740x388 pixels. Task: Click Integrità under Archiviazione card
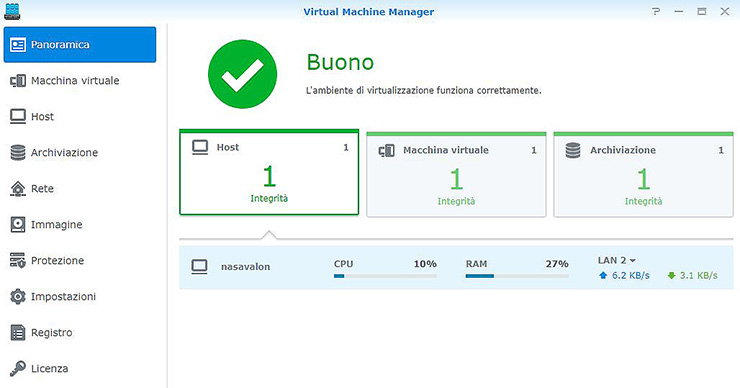(643, 201)
